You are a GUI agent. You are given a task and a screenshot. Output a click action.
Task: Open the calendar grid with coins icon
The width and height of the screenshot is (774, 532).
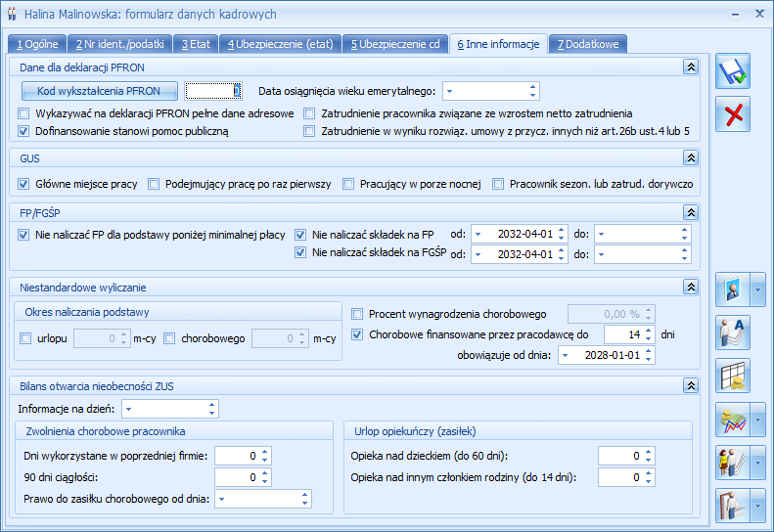(x=733, y=376)
